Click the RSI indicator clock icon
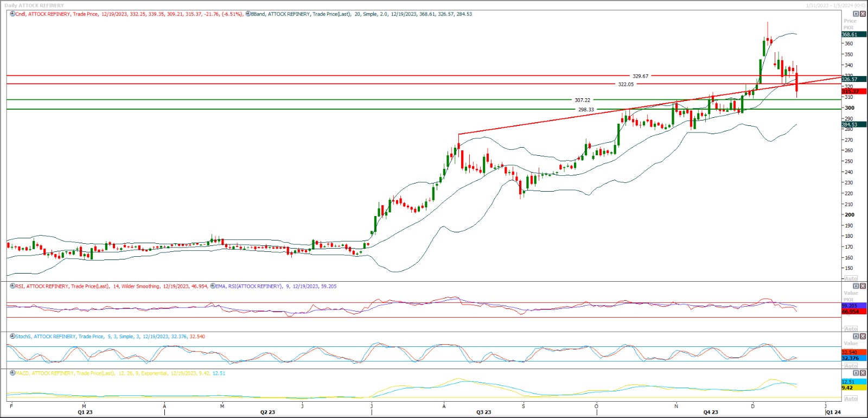The width and height of the screenshot is (868, 418). [x=12, y=286]
